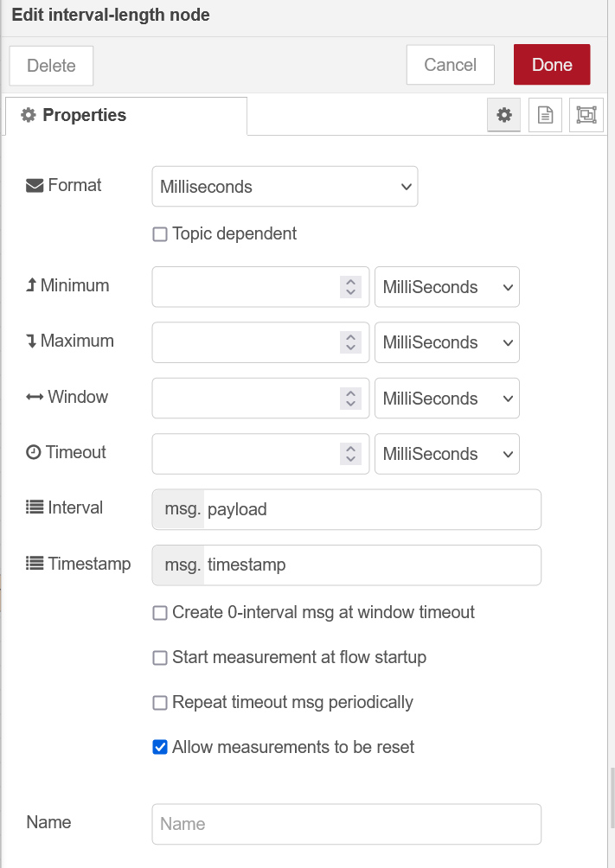Select the Properties tab
The height and width of the screenshot is (868, 615).
[x=126, y=116]
